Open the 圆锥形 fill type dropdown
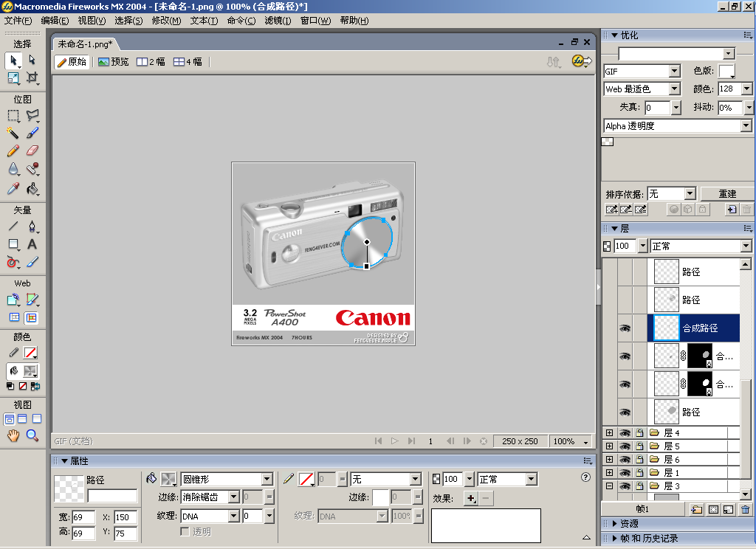Image resolution: width=756 pixels, height=549 pixels. 267,479
